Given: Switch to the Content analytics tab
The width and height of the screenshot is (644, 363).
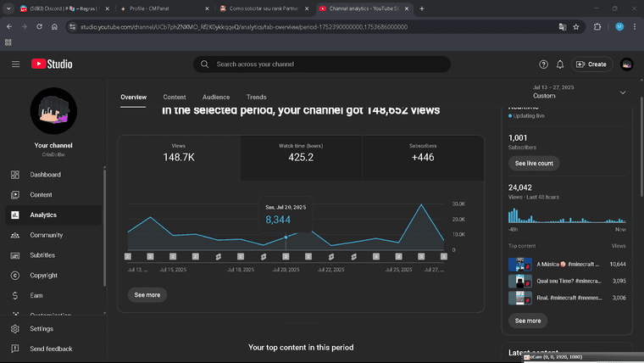Looking at the screenshot, I should (x=175, y=98).
